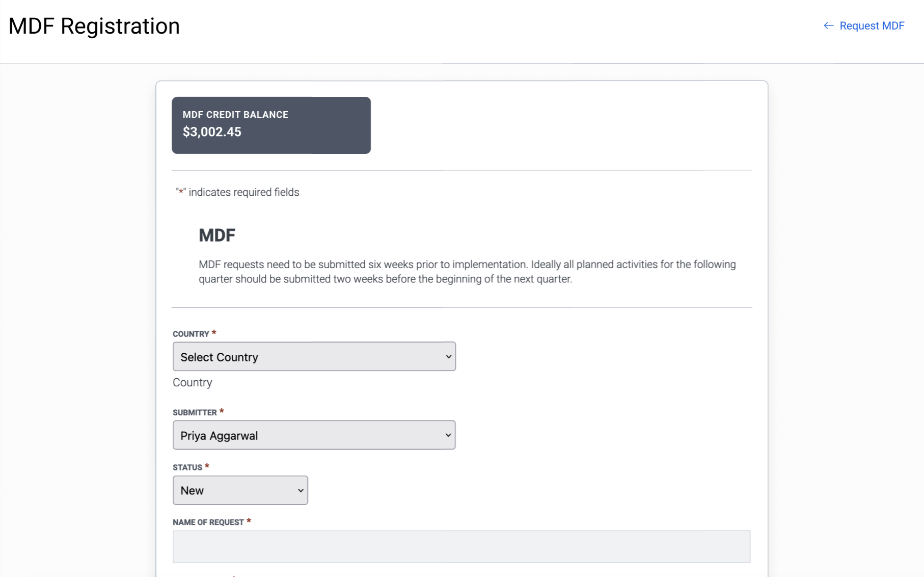Open the Submitter dropdown showing Priya Aggarwal

tap(314, 435)
